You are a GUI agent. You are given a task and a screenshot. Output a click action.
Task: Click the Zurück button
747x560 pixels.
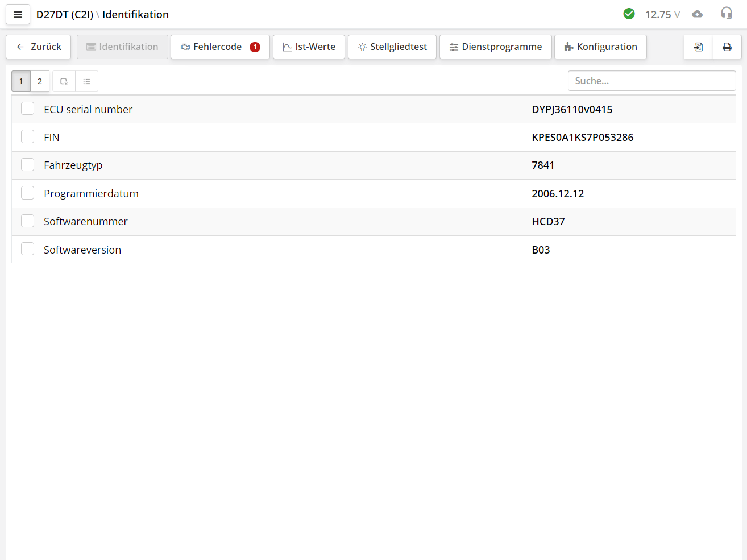tap(38, 47)
